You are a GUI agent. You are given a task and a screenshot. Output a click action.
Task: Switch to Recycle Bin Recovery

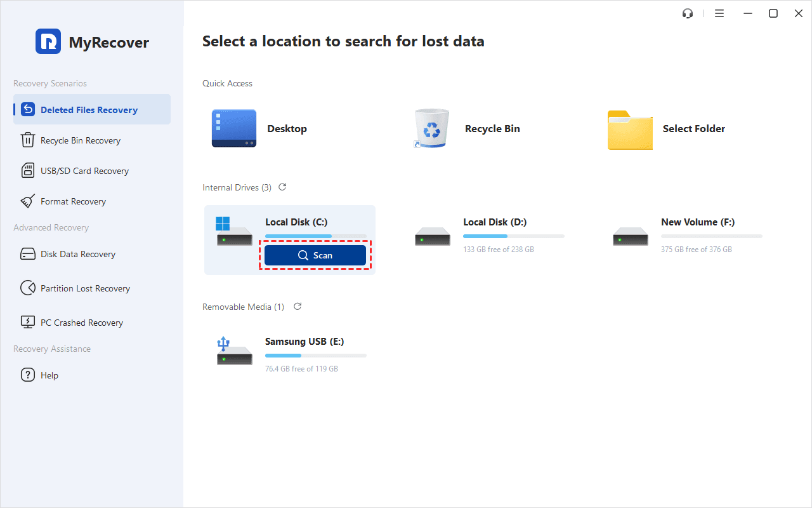pos(81,140)
